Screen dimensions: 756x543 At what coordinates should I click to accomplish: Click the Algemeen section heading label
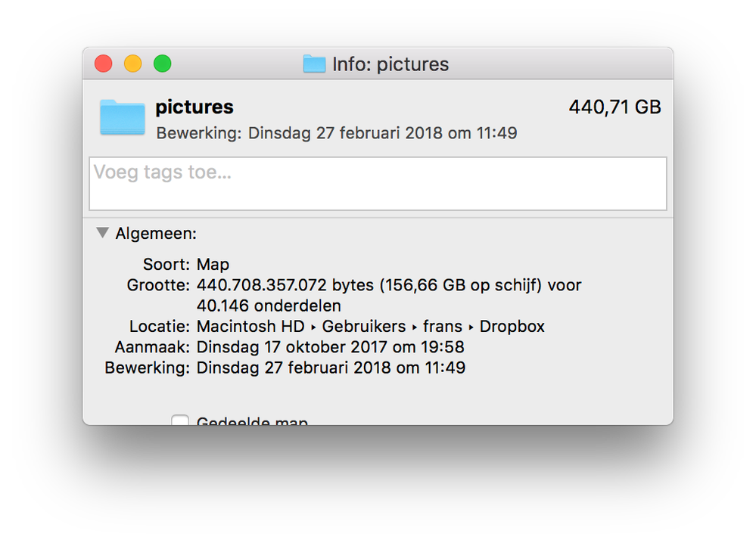[156, 234]
